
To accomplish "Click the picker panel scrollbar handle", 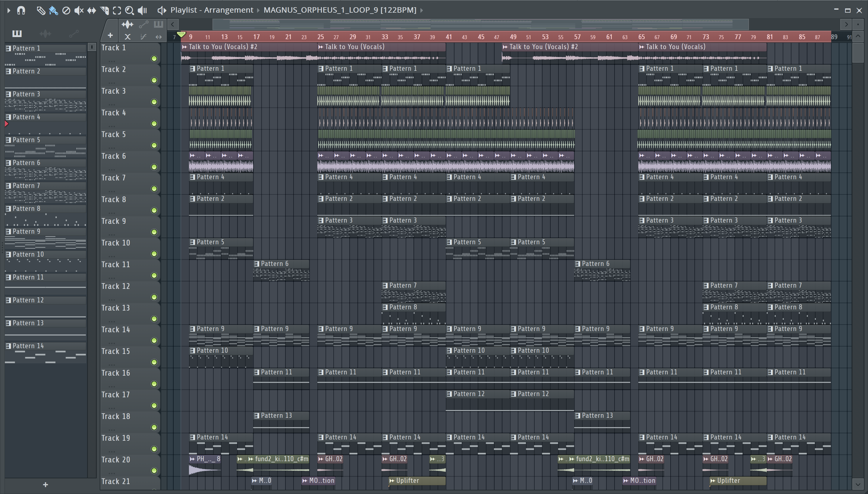I will click(x=92, y=47).
